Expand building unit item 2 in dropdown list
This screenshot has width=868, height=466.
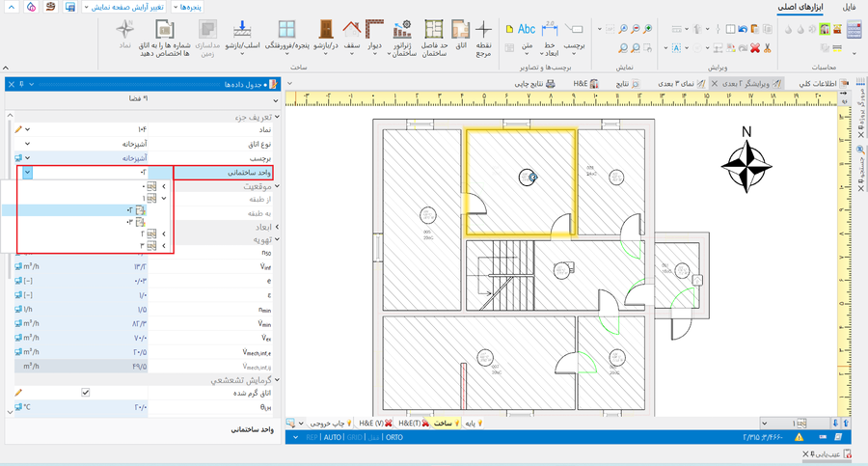(163, 233)
